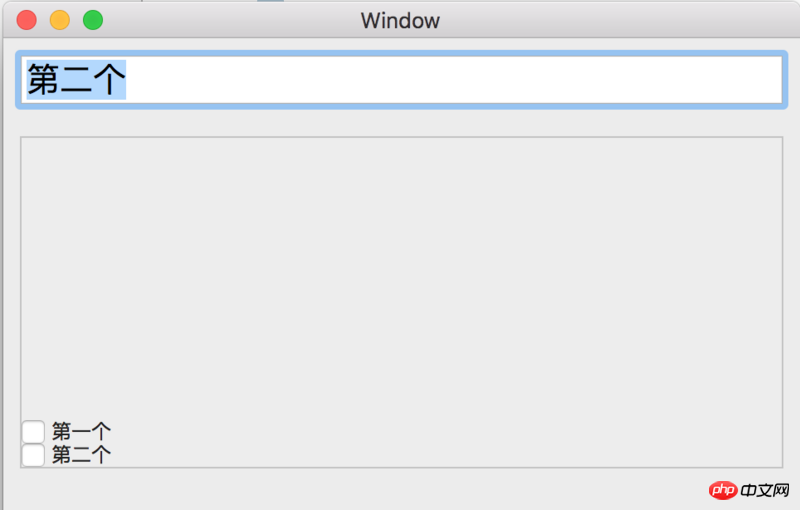This screenshot has height=510, width=800.
Task: Click empty title bar right of Window title
Action: tap(612, 20)
